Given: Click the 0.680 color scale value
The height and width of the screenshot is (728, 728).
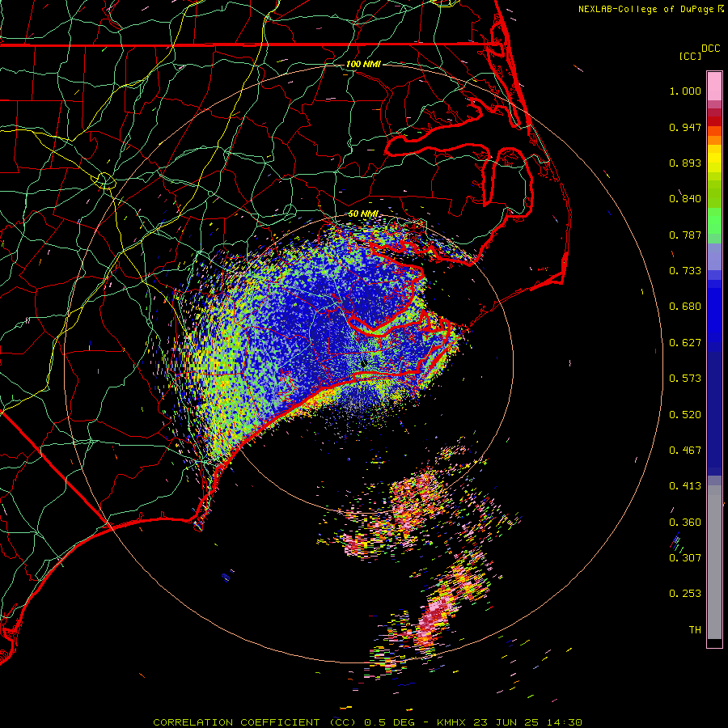Looking at the screenshot, I should [685, 307].
